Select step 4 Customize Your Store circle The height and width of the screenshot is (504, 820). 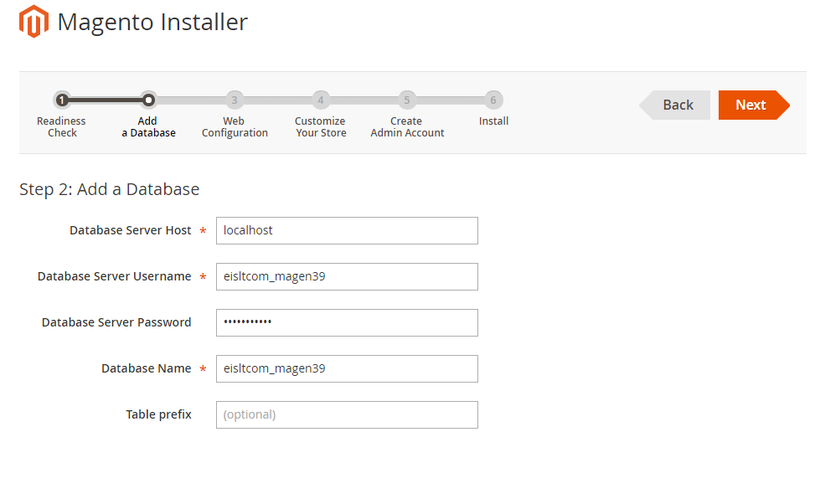tap(321, 100)
